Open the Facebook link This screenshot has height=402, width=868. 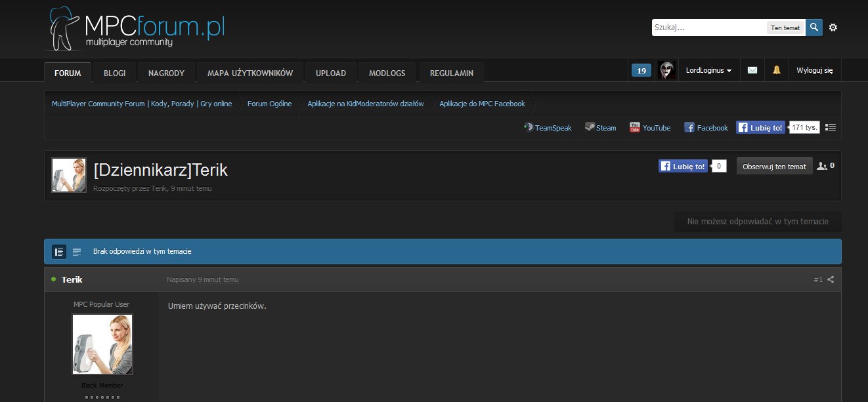point(706,128)
